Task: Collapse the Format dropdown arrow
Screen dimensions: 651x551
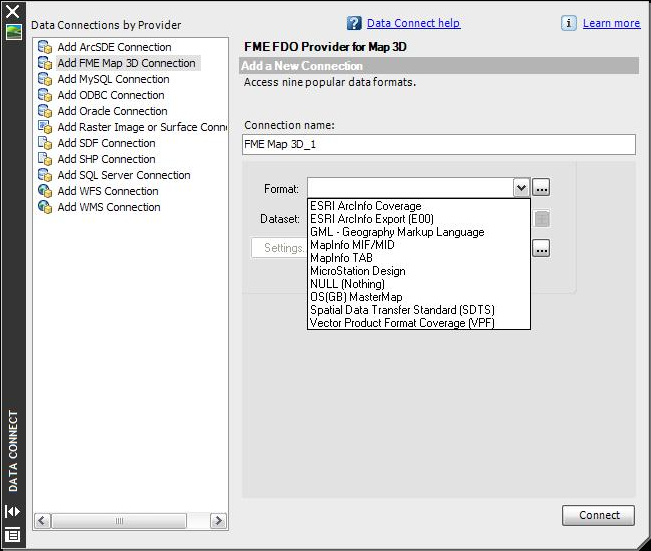Action: click(x=521, y=188)
